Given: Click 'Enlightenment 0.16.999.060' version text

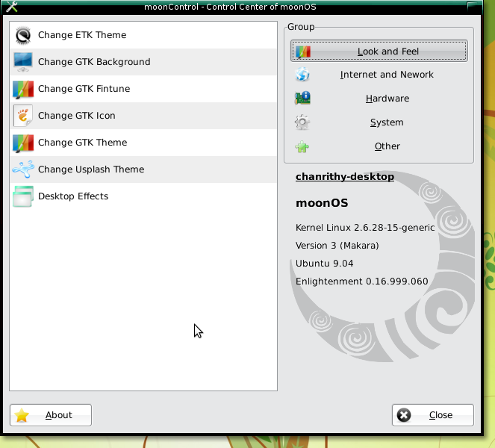Looking at the screenshot, I should pos(362,281).
